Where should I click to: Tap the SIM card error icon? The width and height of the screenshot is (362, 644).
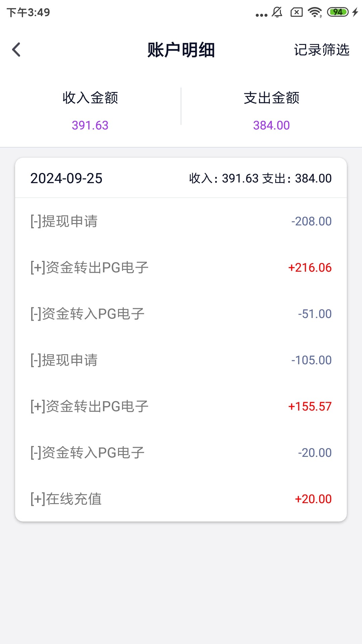[296, 13]
